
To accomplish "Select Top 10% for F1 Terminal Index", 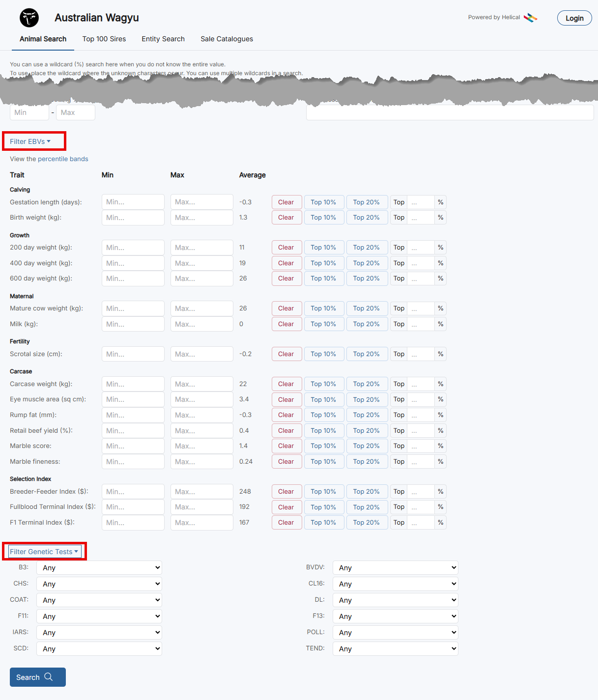I will tap(323, 523).
